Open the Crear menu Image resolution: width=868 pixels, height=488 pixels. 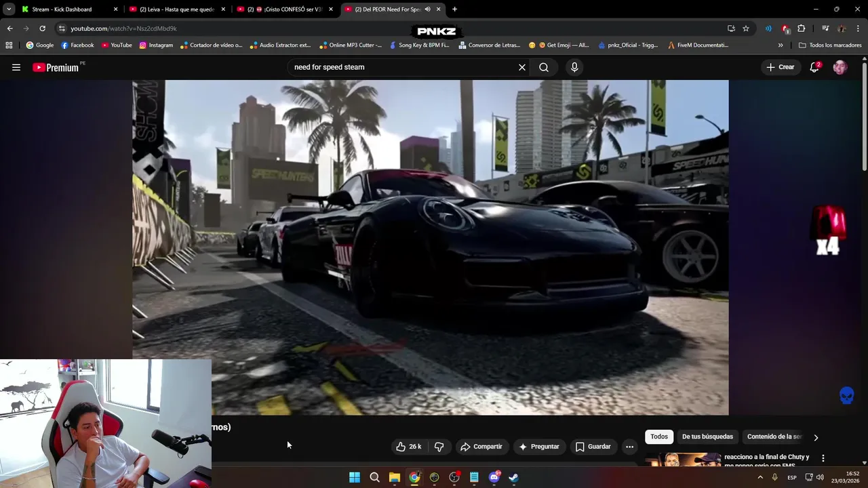pos(781,67)
